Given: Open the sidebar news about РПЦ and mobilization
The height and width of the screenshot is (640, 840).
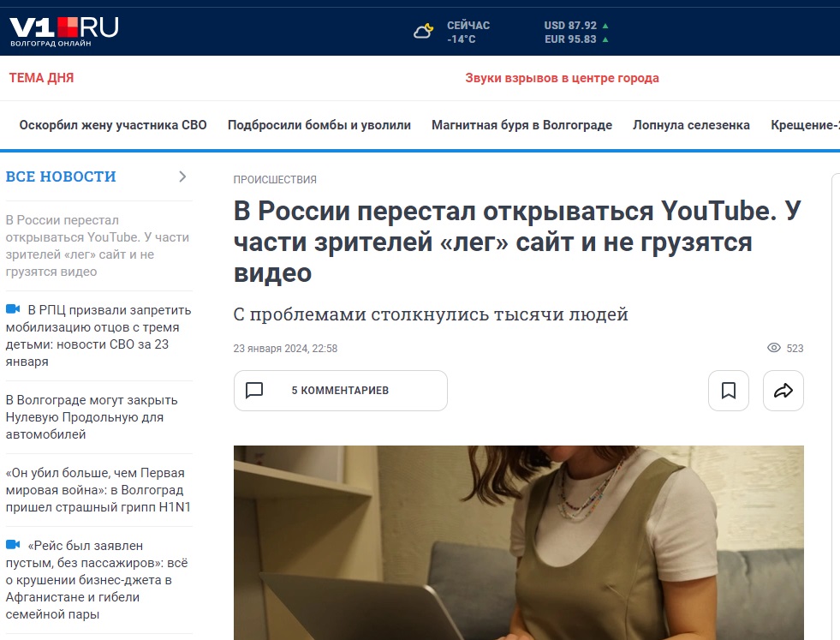Looking at the screenshot, I should 98,336.
